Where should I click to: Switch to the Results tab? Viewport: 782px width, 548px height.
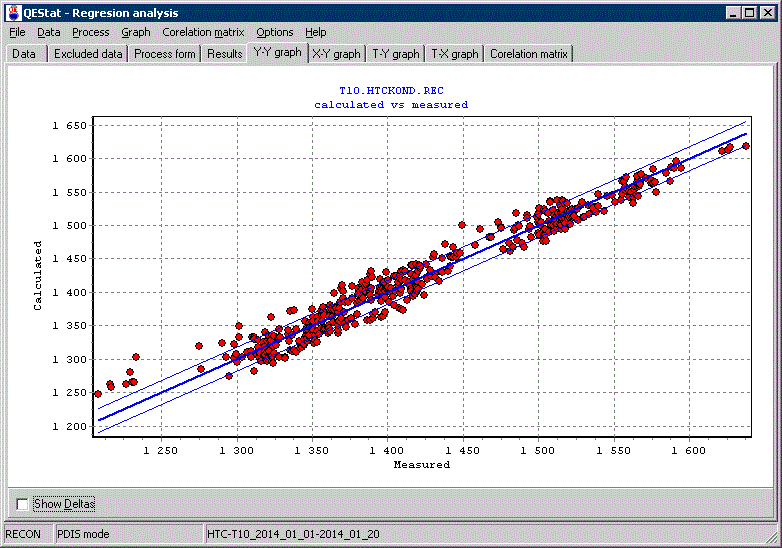click(224, 54)
